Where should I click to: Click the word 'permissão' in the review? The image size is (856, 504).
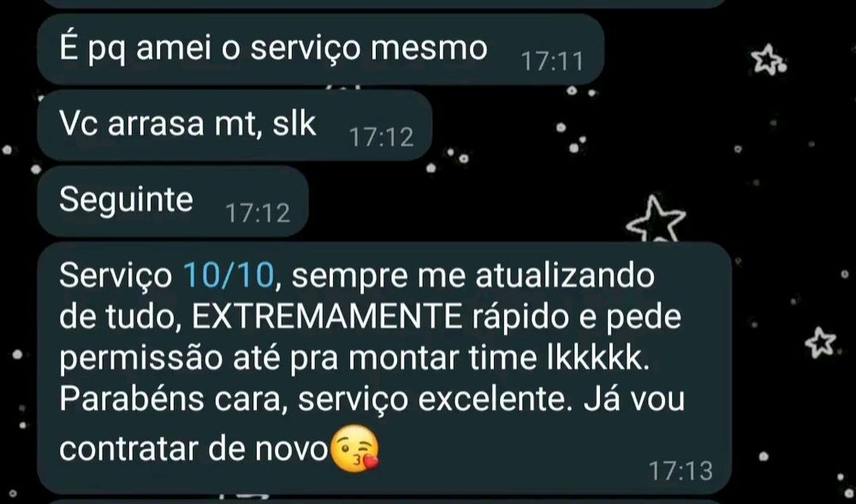pyautogui.click(x=141, y=360)
